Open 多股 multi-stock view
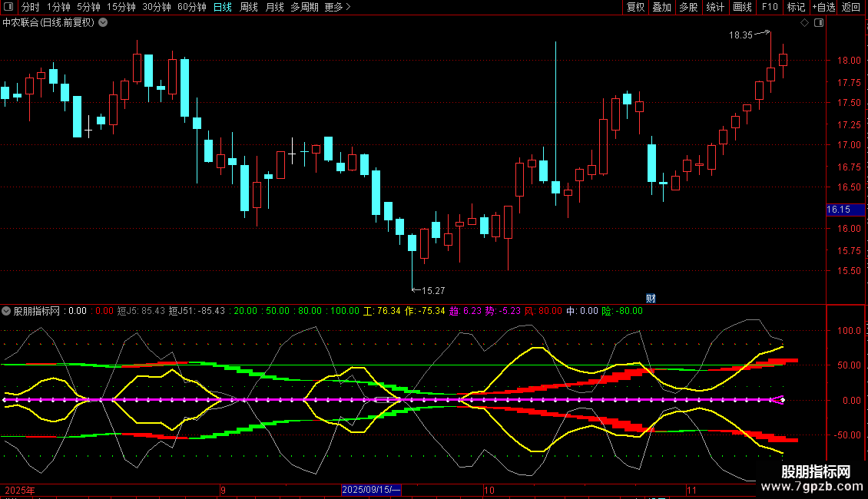Image resolution: width=868 pixels, height=499 pixels. point(689,7)
